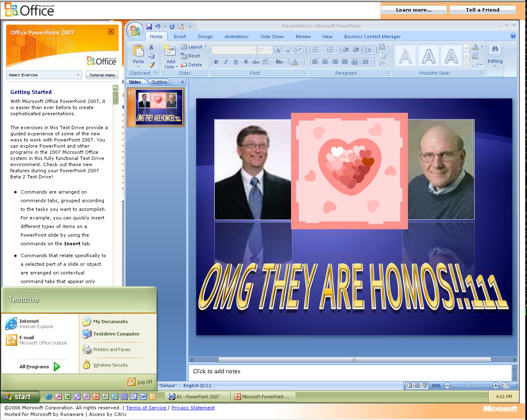
Task: Click the Tell a Friend button
Action: pos(483,10)
